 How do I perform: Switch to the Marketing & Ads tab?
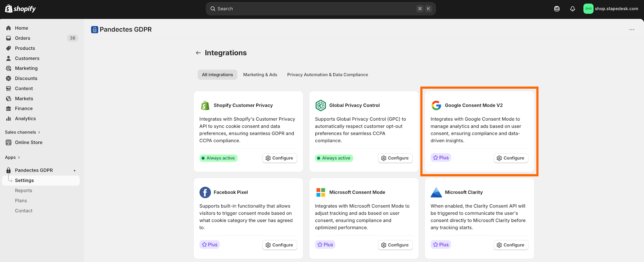click(x=260, y=75)
